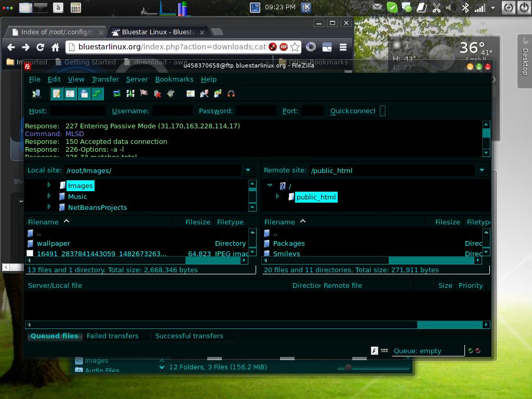Select the Smileys folder in remote list

click(x=286, y=254)
